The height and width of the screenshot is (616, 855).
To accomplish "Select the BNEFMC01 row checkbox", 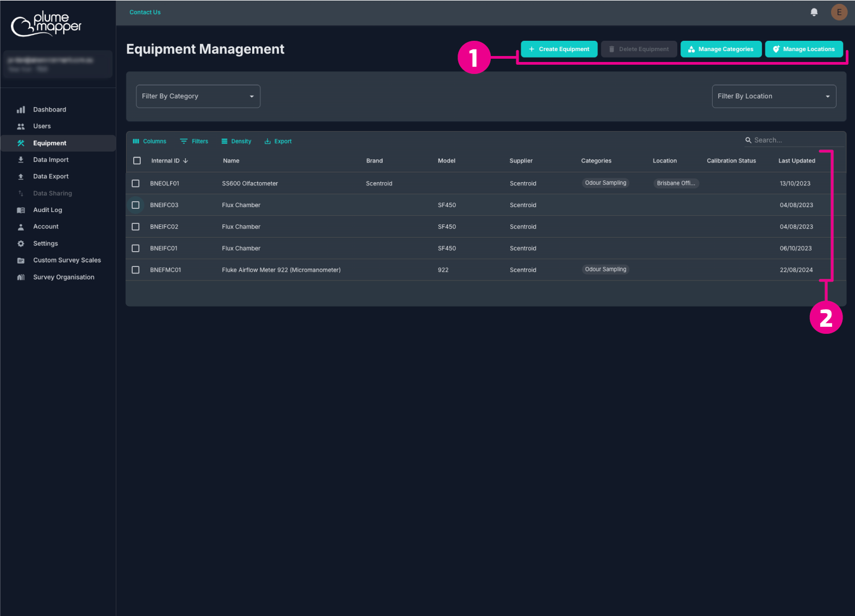I will (136, 270).
